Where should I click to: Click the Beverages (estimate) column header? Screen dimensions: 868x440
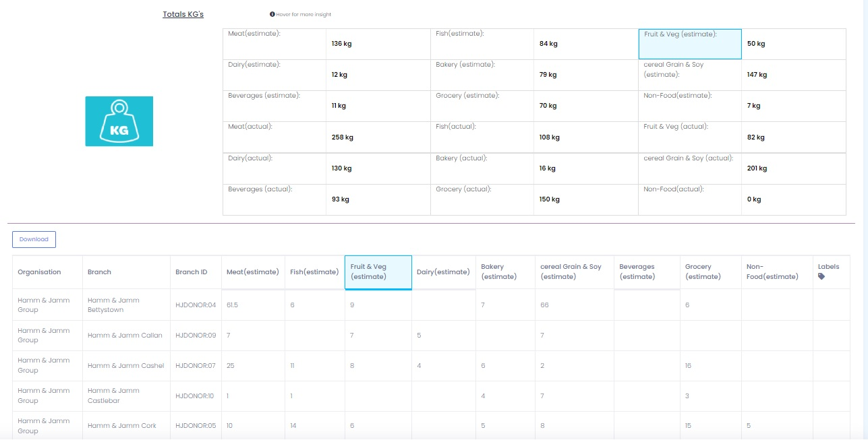(637, 272)
